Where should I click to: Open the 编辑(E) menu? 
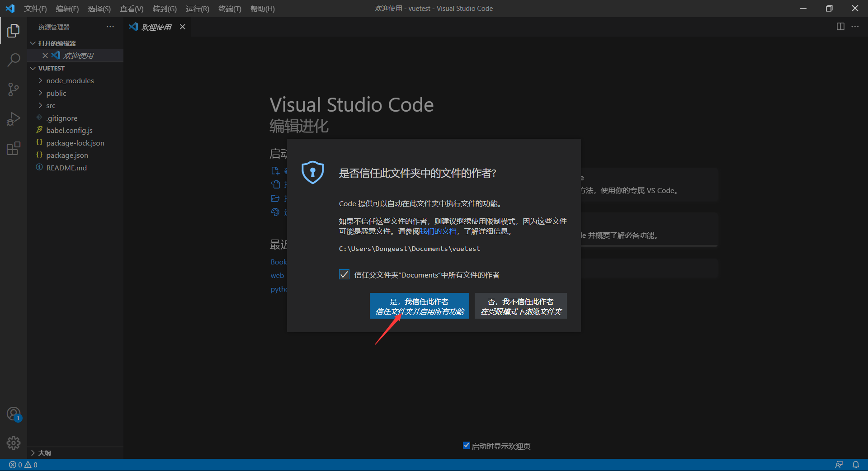pyautogui.click(x=67, y=9)
